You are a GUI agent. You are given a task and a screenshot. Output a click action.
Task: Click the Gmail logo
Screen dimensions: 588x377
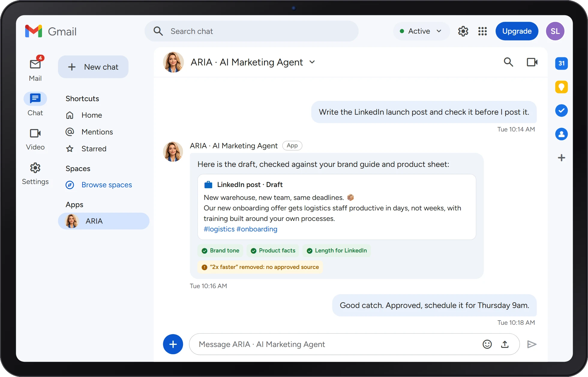click(x=51, y=31)
